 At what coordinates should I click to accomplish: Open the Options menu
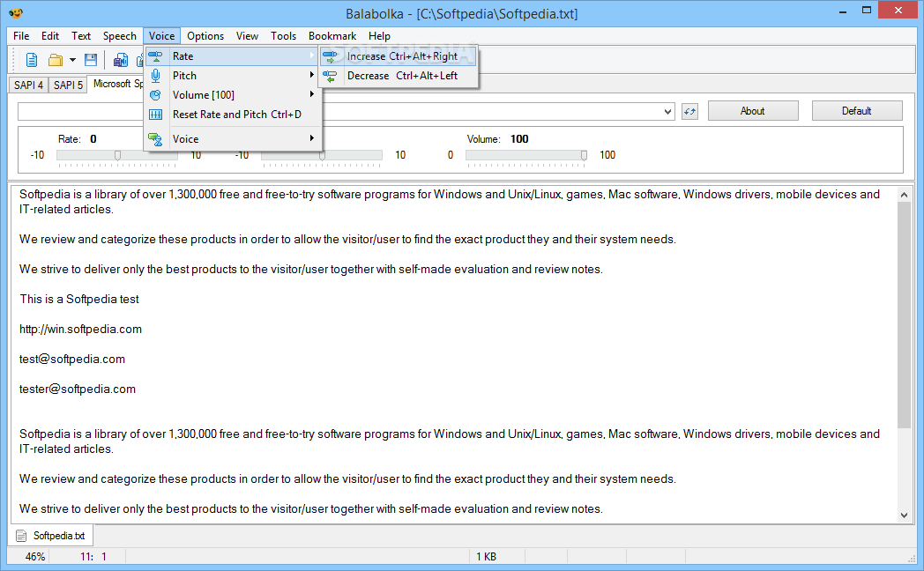205,36
